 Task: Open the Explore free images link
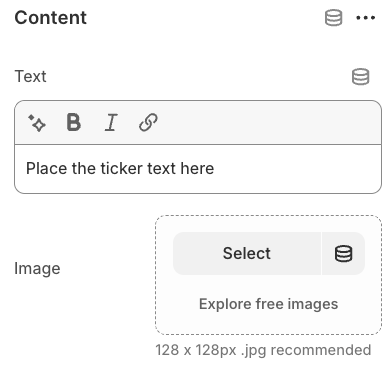[x=268, y=304]
